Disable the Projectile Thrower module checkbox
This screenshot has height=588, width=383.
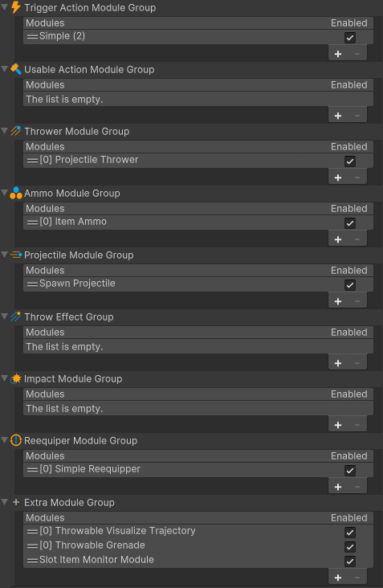point(349,161)
